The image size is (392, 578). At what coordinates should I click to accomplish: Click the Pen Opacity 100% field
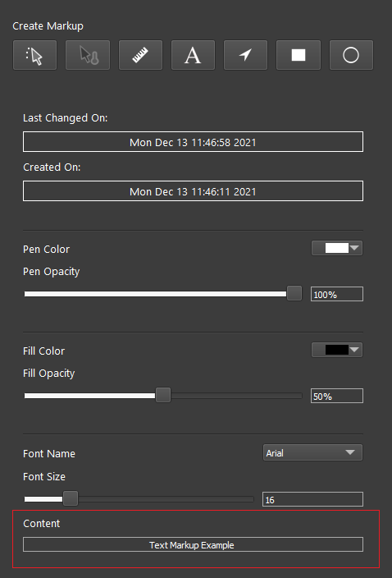337,294
